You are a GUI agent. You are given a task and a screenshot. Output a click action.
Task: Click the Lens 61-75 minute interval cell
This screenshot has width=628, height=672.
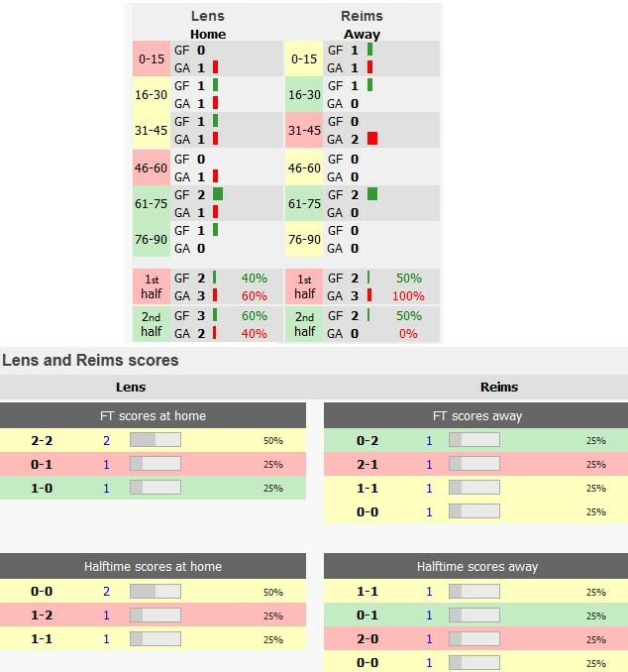coord(153,203)
